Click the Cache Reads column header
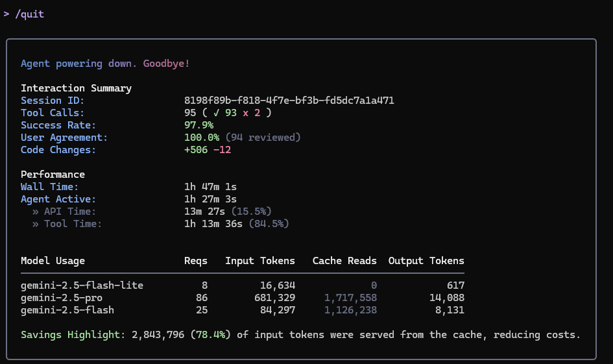Image resolution: width=613 pixels, height=364 pixels. (x=344, y=261)
